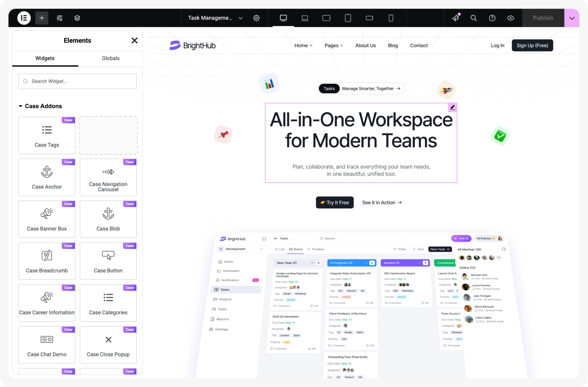Open the Pages menu in site navigation
This screenshot has width=588, height=387.
[x=334, y=46]
